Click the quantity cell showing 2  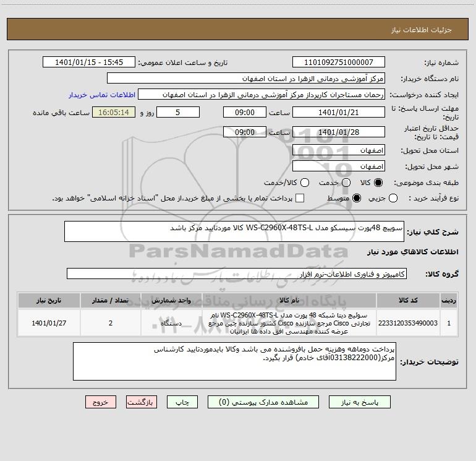111,323
